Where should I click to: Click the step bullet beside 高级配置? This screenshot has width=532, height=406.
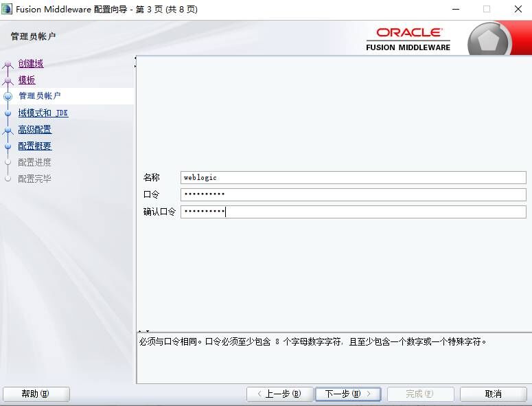point(8,130)
